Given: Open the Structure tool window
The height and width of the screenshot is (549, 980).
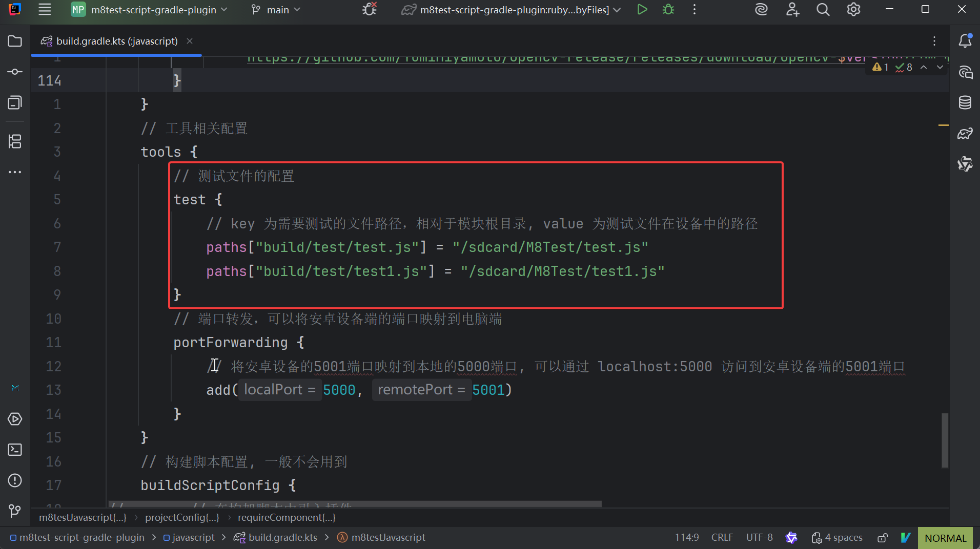Looking at the screenshot, I should [15, 141].
